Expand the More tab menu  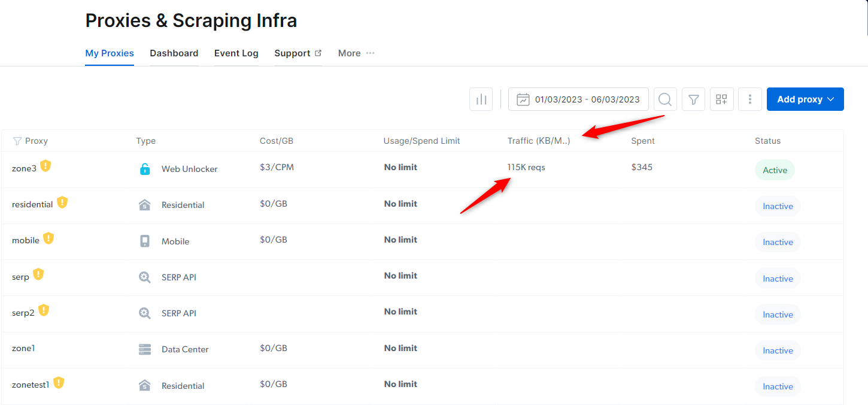click(x=356, y=53)
